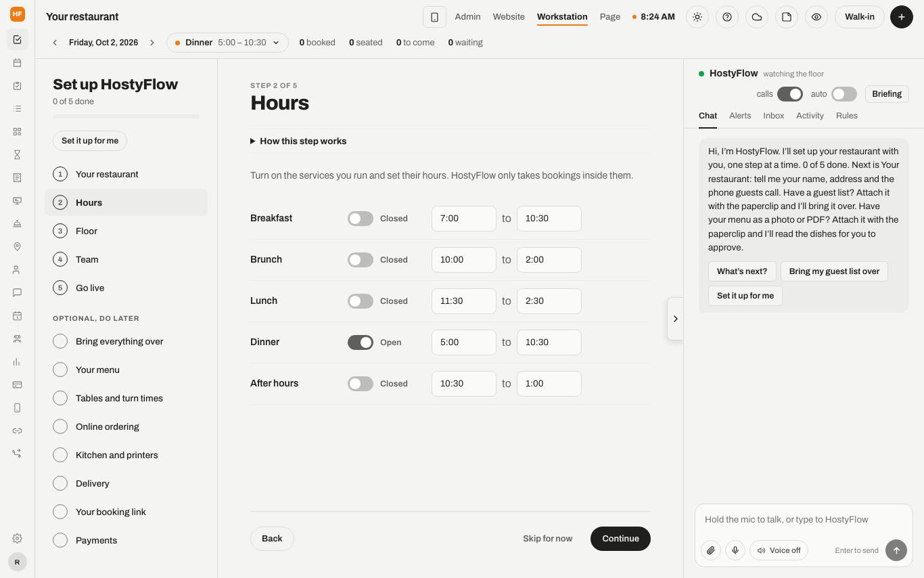
Task: Click Bring my guest list over
Action: pyautogui.click(x=834, y=271)
